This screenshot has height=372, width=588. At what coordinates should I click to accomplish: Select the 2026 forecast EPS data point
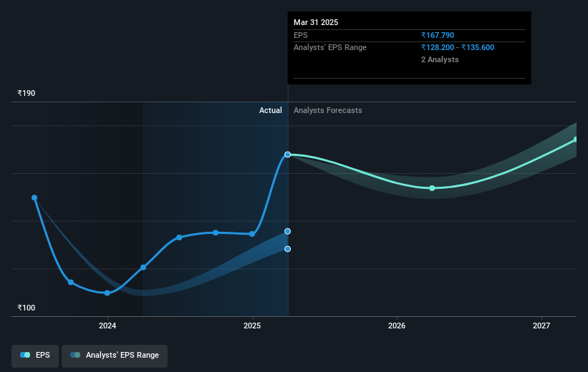(432, 188)
